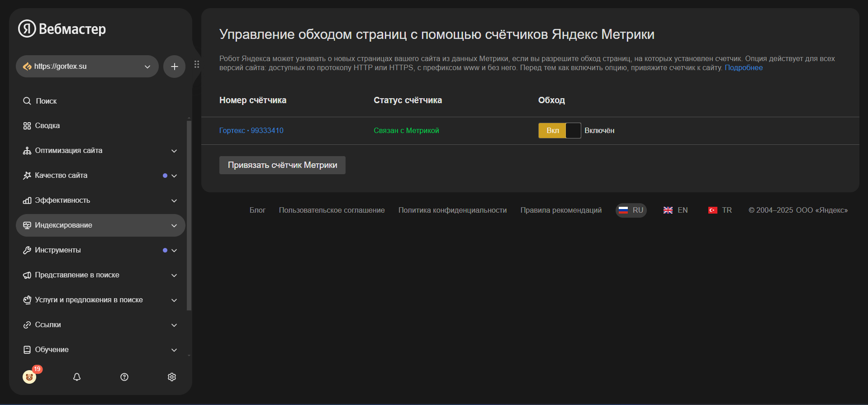Expand the Инструменты chevron

(174, 250)
